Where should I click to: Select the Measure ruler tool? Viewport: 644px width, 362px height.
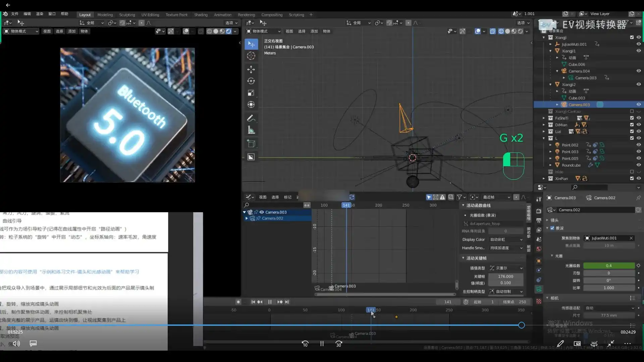pyautogui.click(x=251, y=130)
